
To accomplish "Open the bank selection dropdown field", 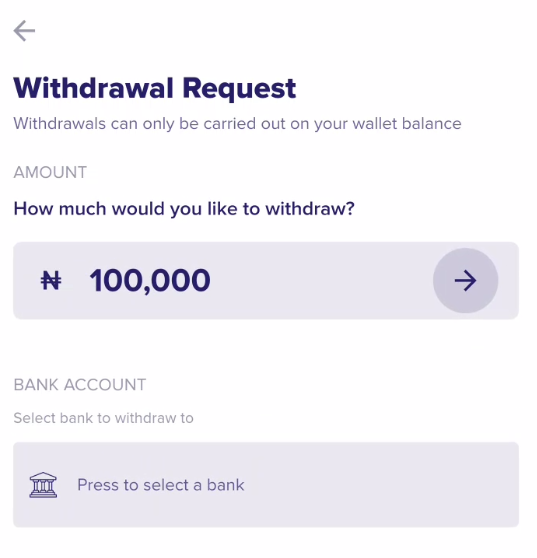I will [266, 485].
